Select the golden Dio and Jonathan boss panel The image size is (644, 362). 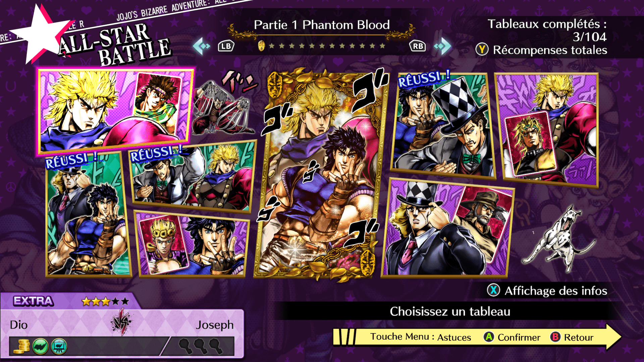[321, 174]
